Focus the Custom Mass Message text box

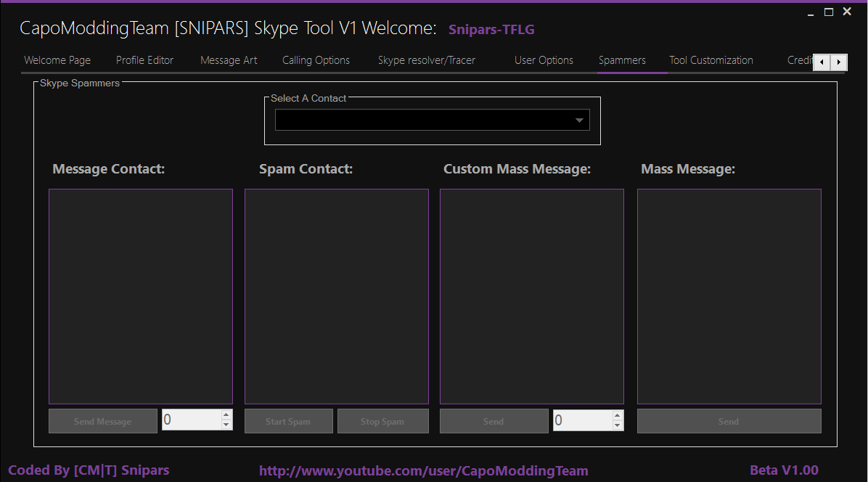coord(532,297)
